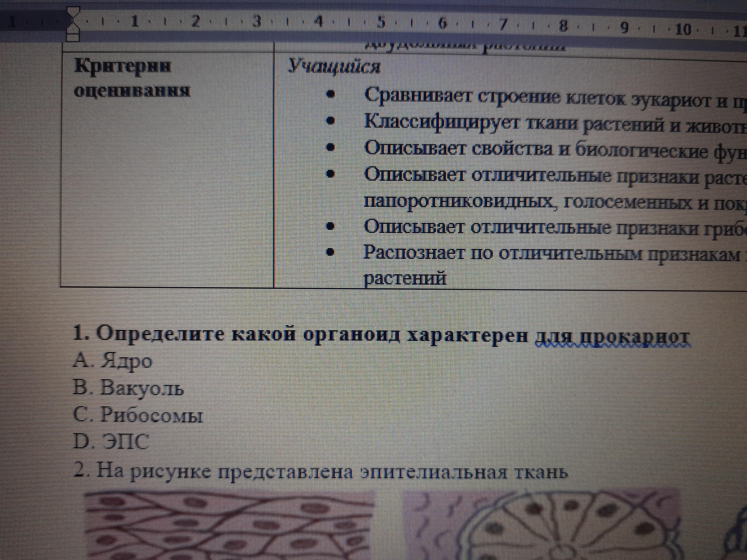
Task: Click the line 'Сравнивает строение клеток эукариот'
Action: tap(555, 97)
